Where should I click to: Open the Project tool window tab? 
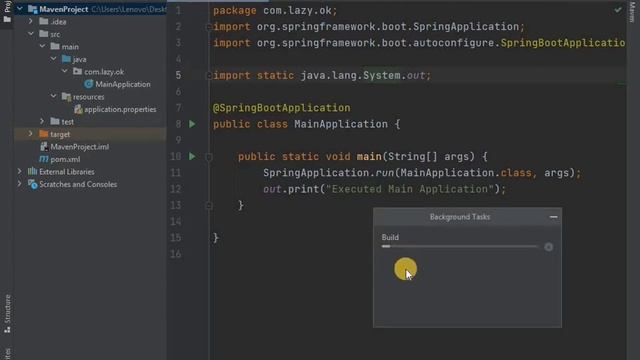click(7, 11)
